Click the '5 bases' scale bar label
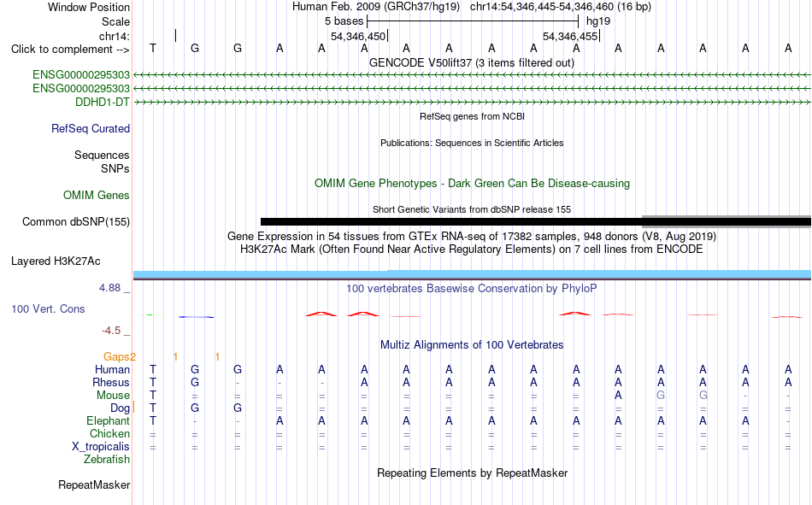 (344, 21)
